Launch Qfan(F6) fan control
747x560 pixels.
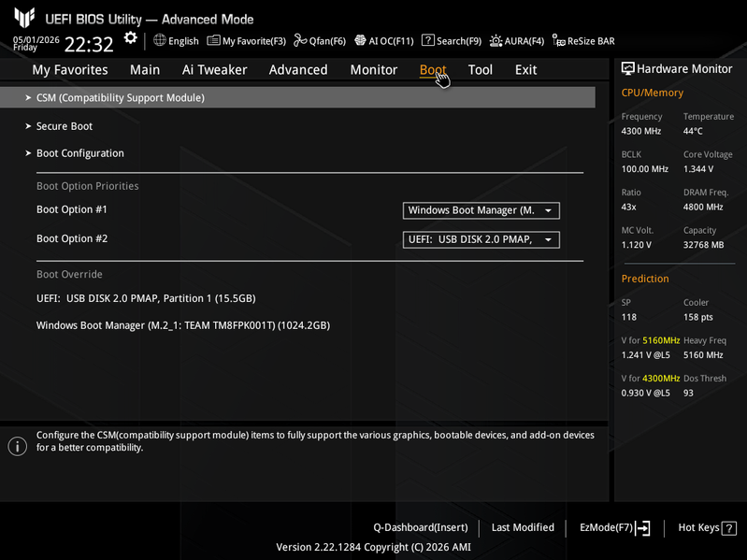[300, 40]
